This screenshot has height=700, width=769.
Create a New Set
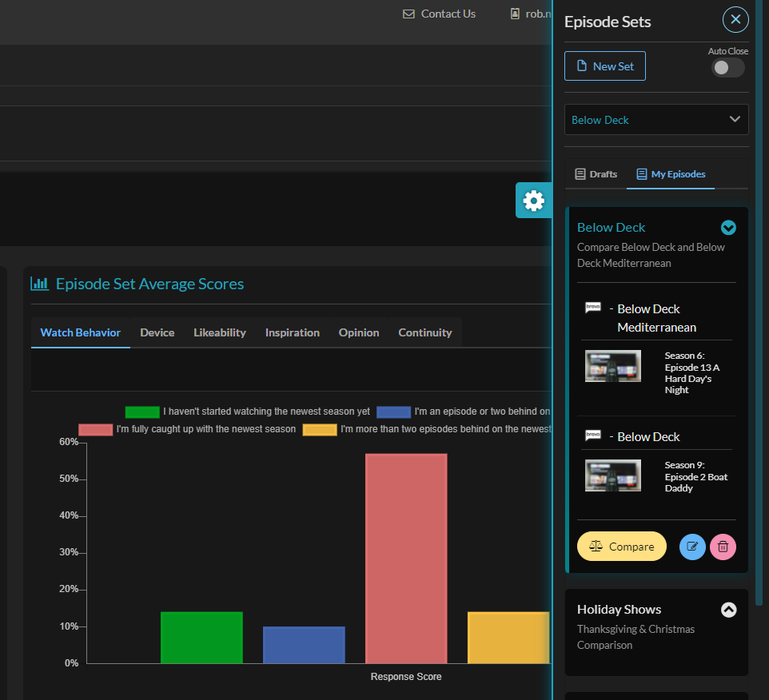click(604, 66)
